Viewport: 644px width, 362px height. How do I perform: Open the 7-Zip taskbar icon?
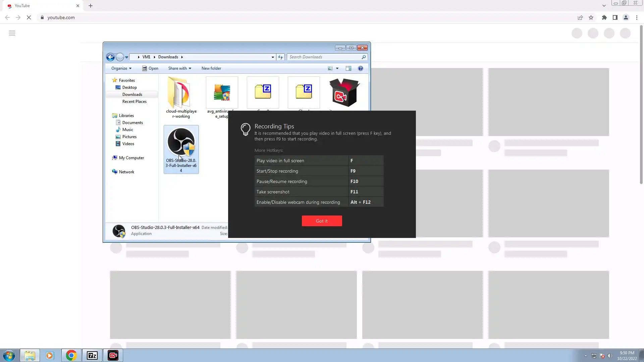(92, 355)
